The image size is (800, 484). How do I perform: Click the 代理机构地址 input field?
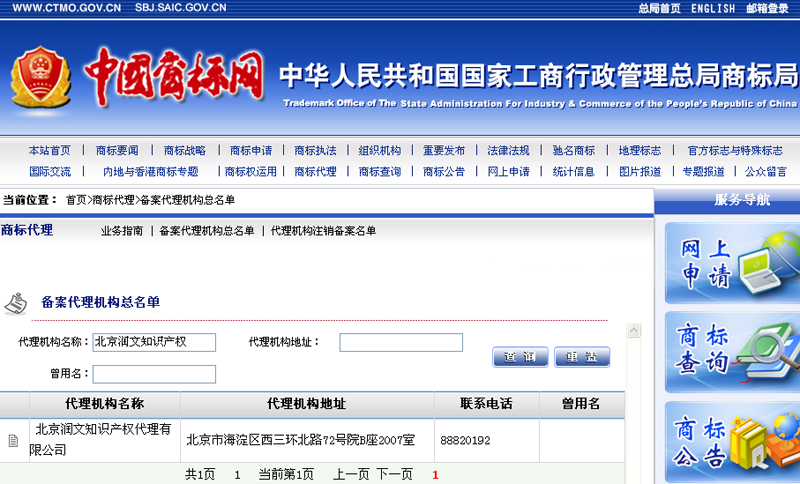pos(401,342)
